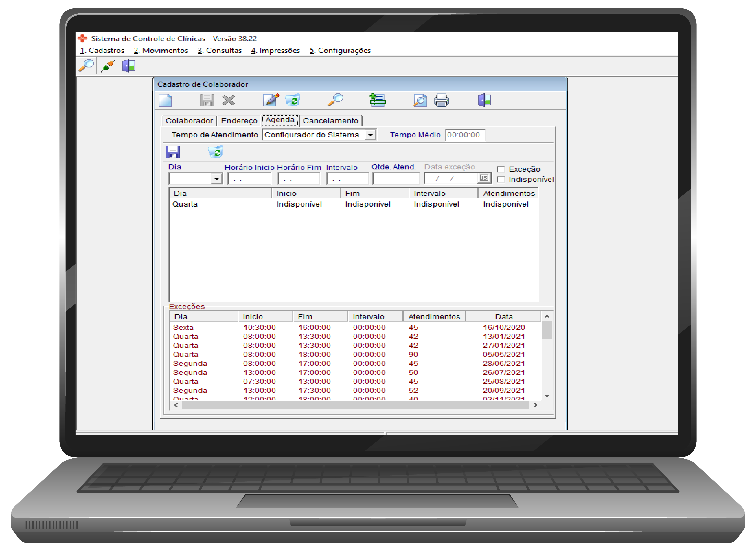Select the exception row dated 05/05/2021
Screen dimensions: 756x551
(x=355, y=355)
